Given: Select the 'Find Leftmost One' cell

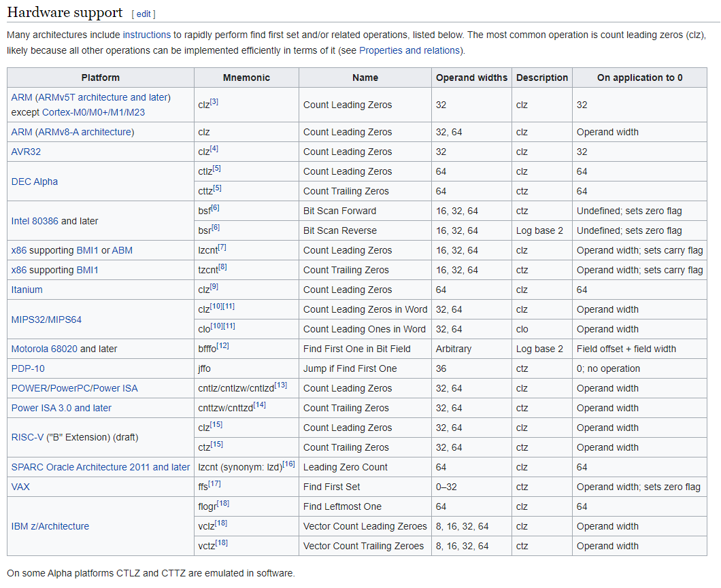Looking at the screenshot, I should (x=365, y=507).
